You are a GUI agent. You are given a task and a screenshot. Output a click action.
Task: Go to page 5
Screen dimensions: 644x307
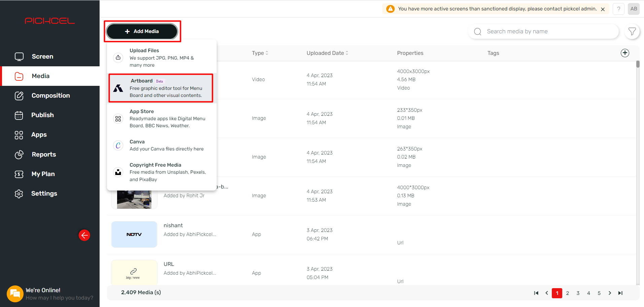pyautogui.click(x=599, y=293)
